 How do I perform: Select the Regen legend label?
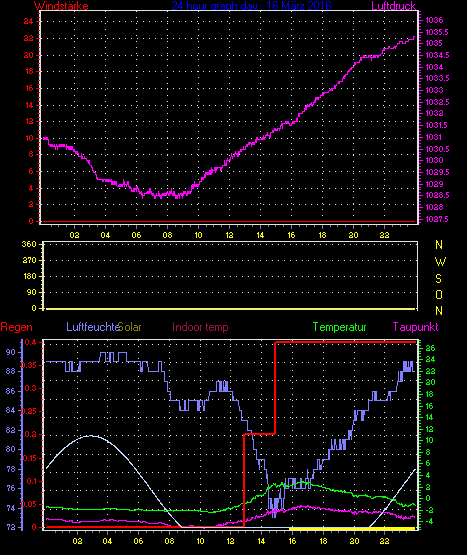[x=16, y=327]
